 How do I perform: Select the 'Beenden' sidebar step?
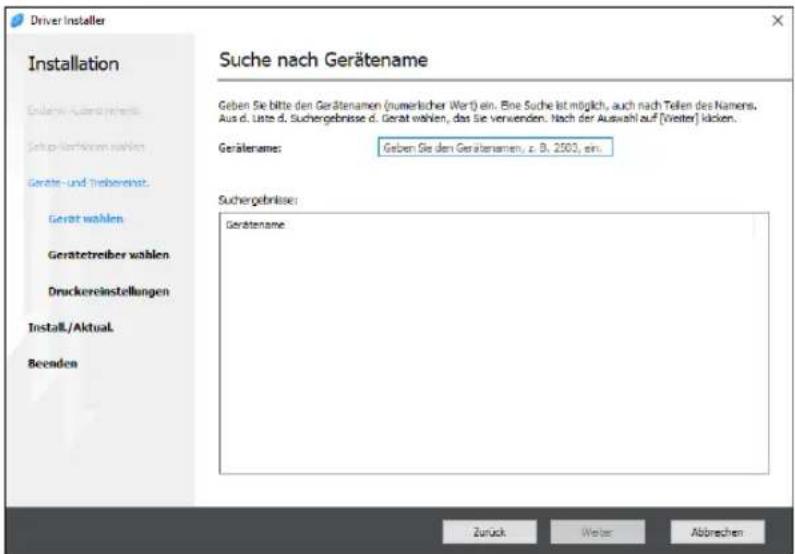(x=53, y=363)
